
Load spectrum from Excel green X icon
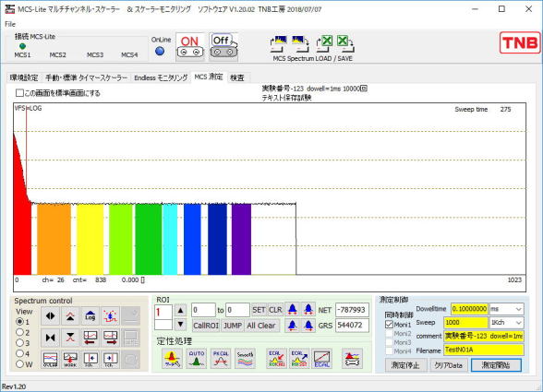324,43
